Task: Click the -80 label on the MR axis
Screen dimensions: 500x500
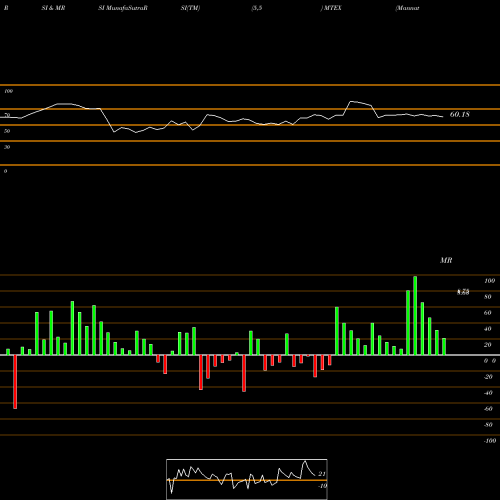Action: tap(488, 425)
